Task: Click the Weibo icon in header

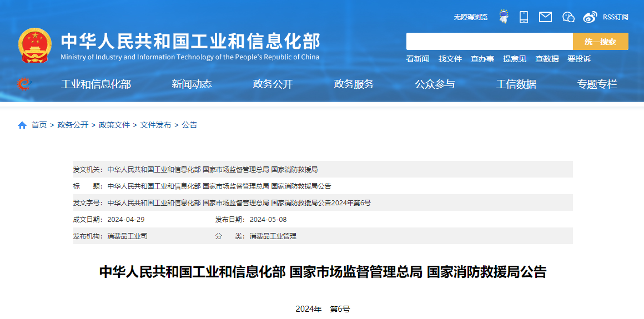Action: (x=590, y=17)
